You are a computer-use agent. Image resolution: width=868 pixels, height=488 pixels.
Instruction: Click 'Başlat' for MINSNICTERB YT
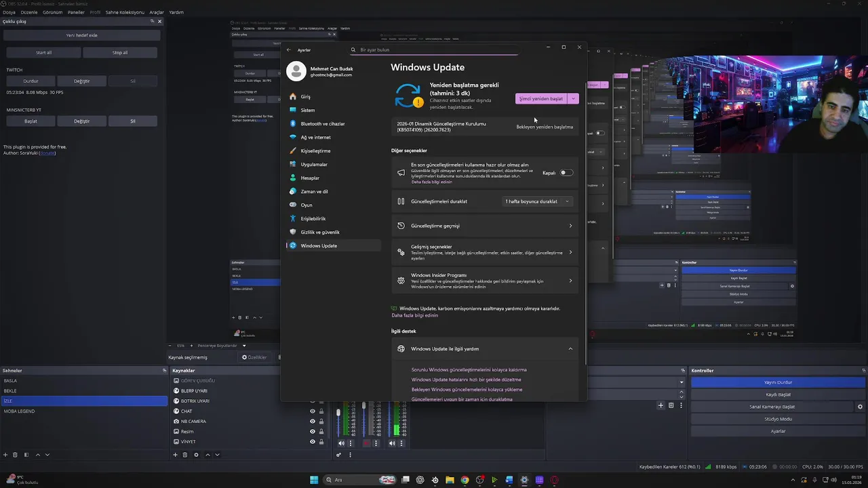click(31, 121)
